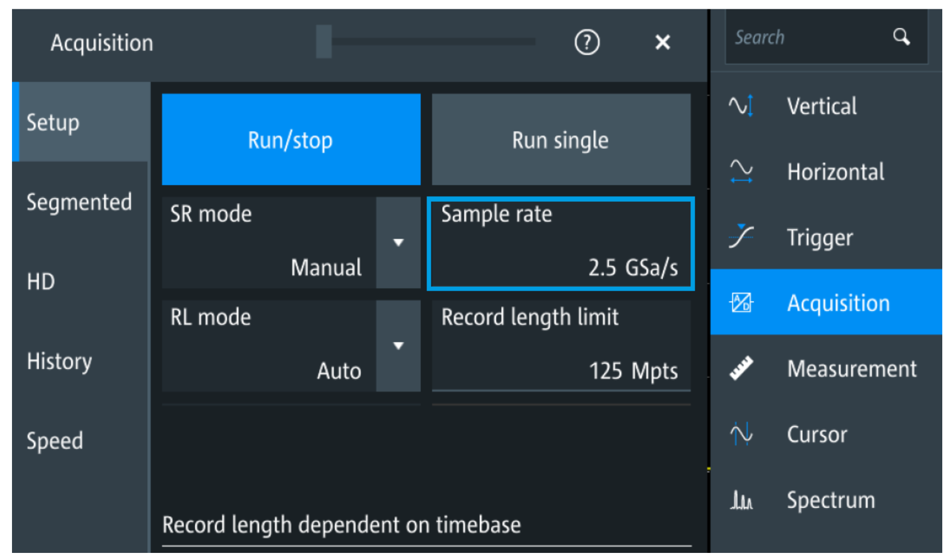Viewport: 951px width, 560px height.
Task: Click the Horizontal timebase icon
Action: [x=741, y=172]
